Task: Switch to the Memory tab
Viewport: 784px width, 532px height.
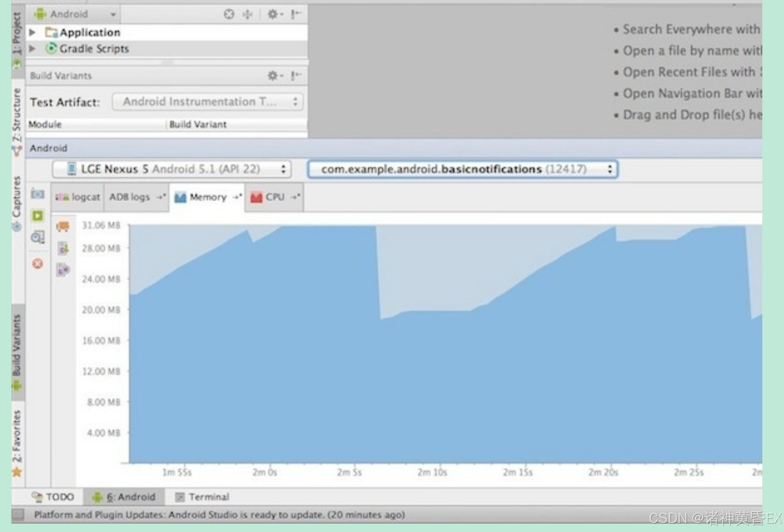Action: 207,197
